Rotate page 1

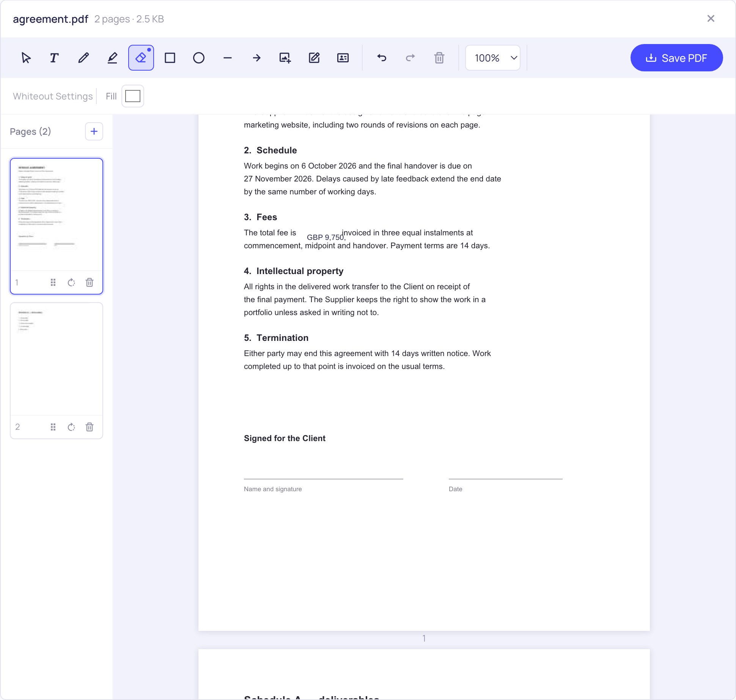[x=71, y=282]
